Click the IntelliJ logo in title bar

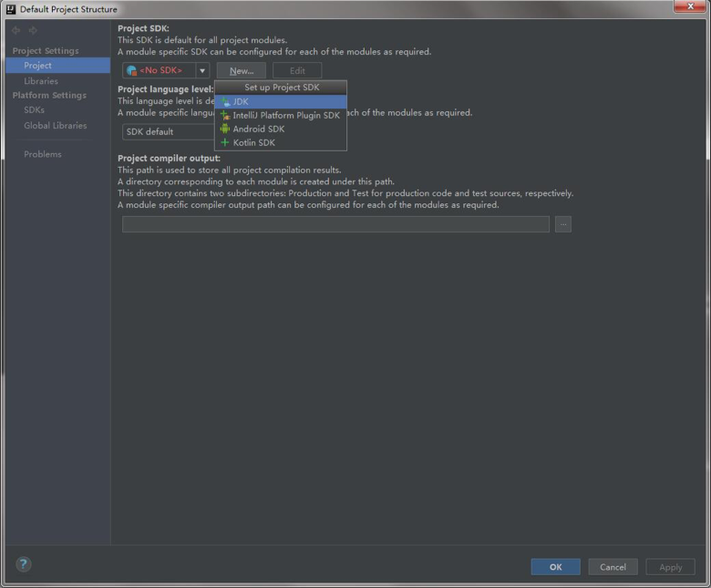pos(11,9)
